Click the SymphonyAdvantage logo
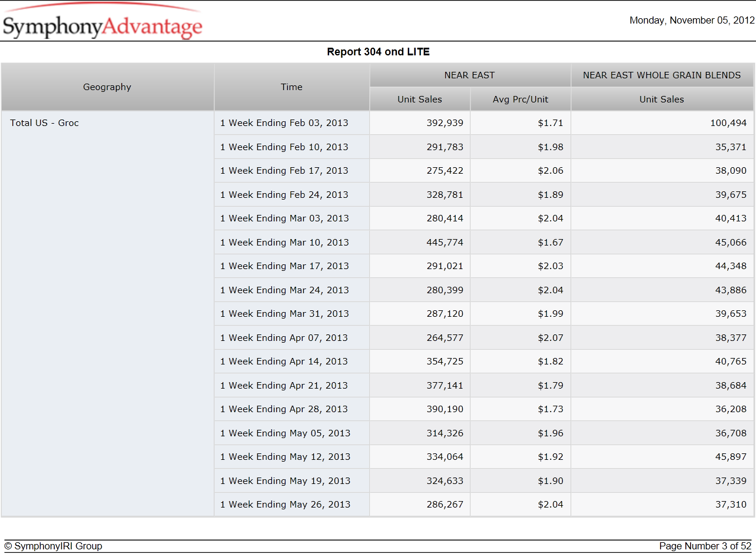Screen dimensions: 756x557 102,21
